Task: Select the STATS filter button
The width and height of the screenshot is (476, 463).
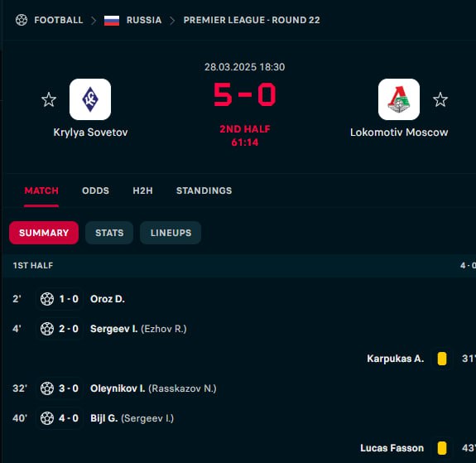Action: coord(109,233)
